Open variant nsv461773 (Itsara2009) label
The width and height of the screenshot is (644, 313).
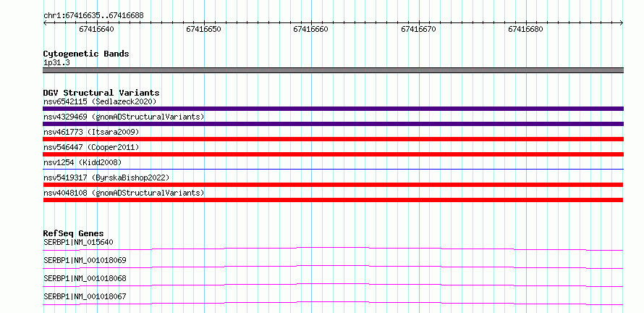click(x=91, y=132)
